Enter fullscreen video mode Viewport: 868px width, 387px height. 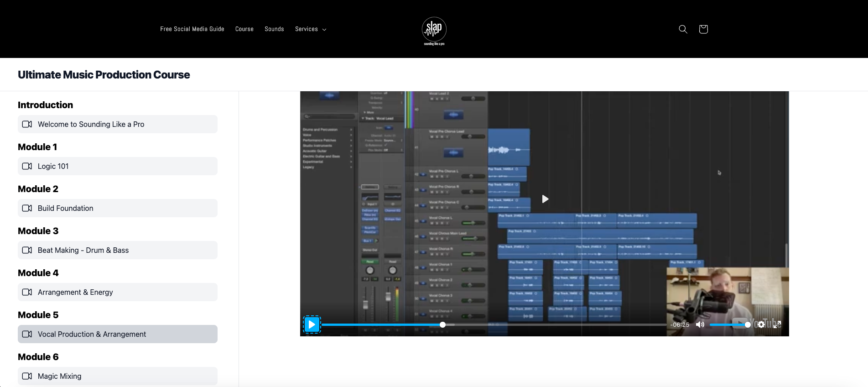tap(777, 325)
